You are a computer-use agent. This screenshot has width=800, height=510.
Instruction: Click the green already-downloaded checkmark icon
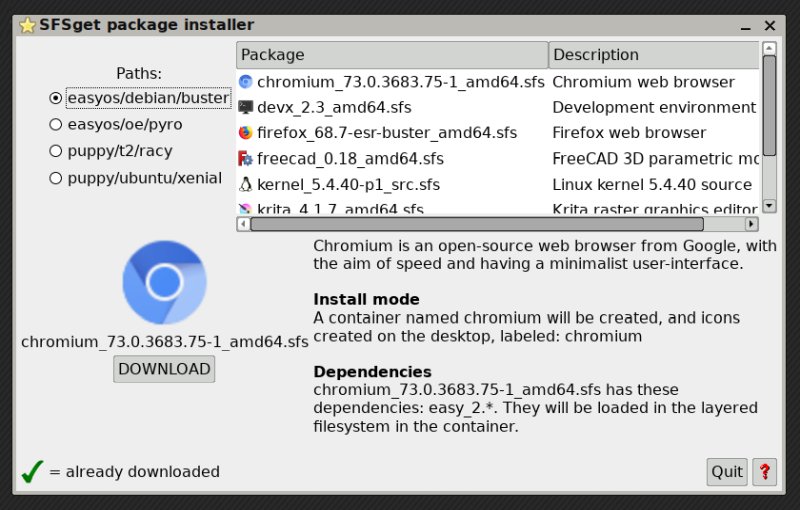(32, 471)
